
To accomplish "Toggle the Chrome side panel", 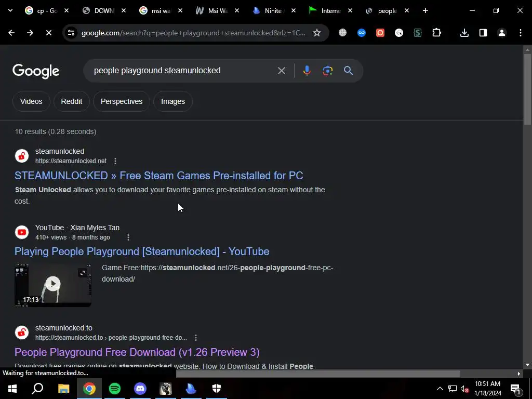I will 483,33.
